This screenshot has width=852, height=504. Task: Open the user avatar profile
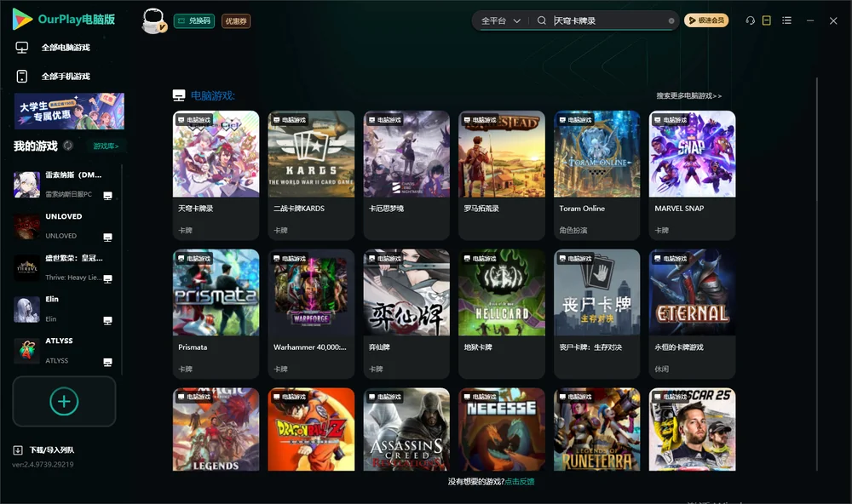153,20
